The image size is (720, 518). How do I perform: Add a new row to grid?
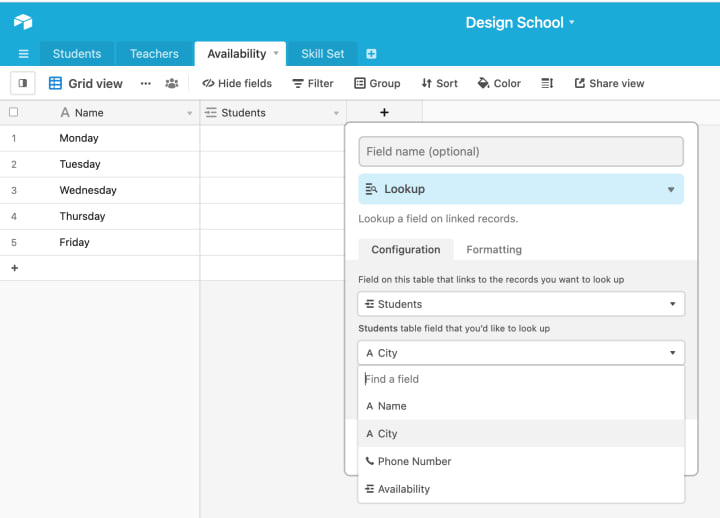pos(14,268)
